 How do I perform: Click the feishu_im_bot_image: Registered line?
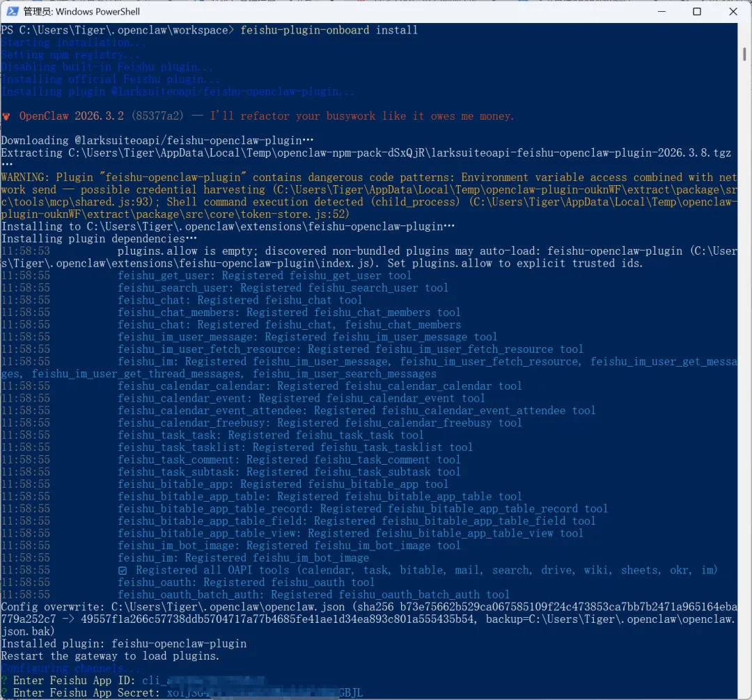coord(289,546)
